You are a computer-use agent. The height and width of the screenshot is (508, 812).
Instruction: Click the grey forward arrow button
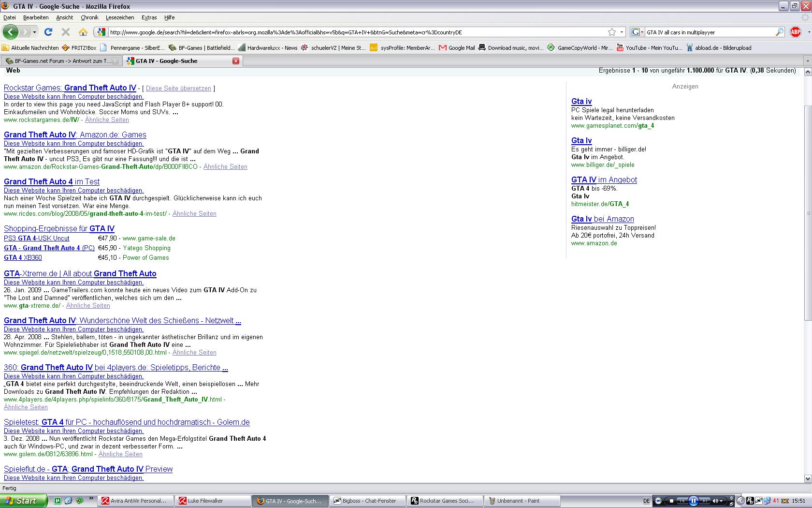tap(25, 32)
